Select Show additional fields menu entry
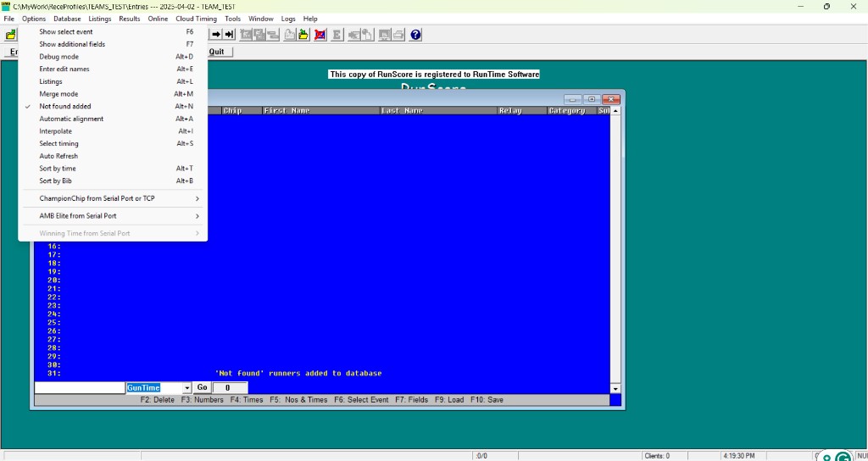Viewport: 868px width, 461px height. [113, 44]
